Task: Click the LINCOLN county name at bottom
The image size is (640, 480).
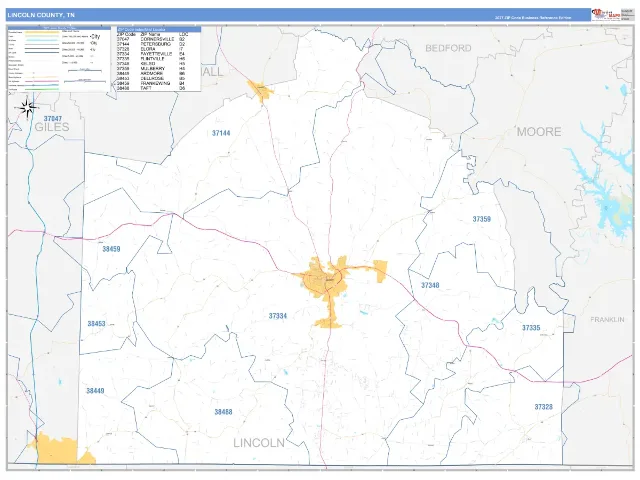Action: [x=259, y=443]
